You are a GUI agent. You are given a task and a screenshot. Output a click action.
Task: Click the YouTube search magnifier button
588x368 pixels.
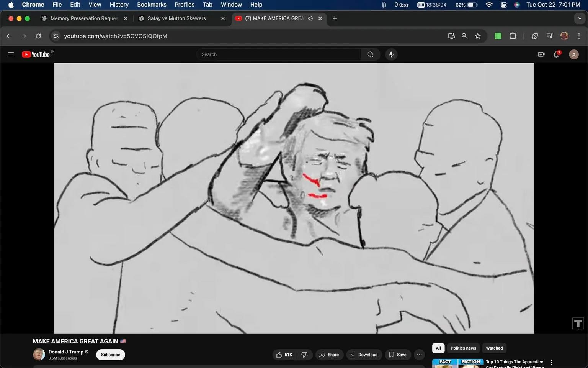click(370, 54)
